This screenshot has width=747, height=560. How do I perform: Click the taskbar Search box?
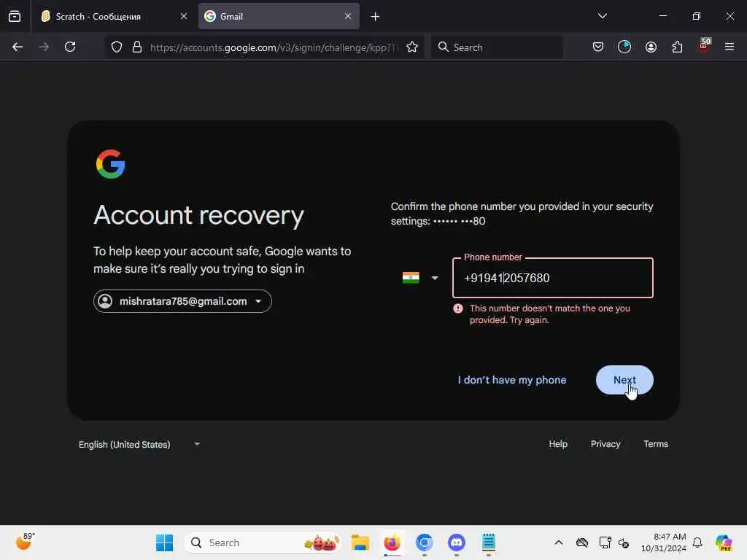263,542
